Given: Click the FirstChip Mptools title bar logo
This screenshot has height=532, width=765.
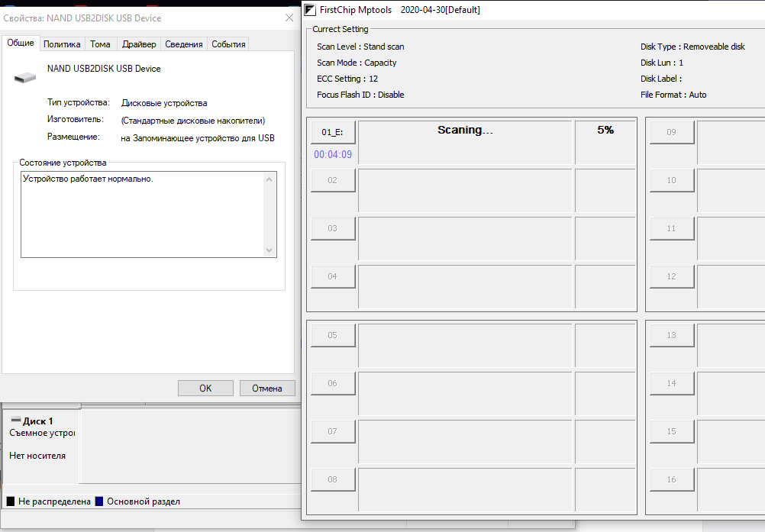Looking at the screenshot, I should [310, 10].
